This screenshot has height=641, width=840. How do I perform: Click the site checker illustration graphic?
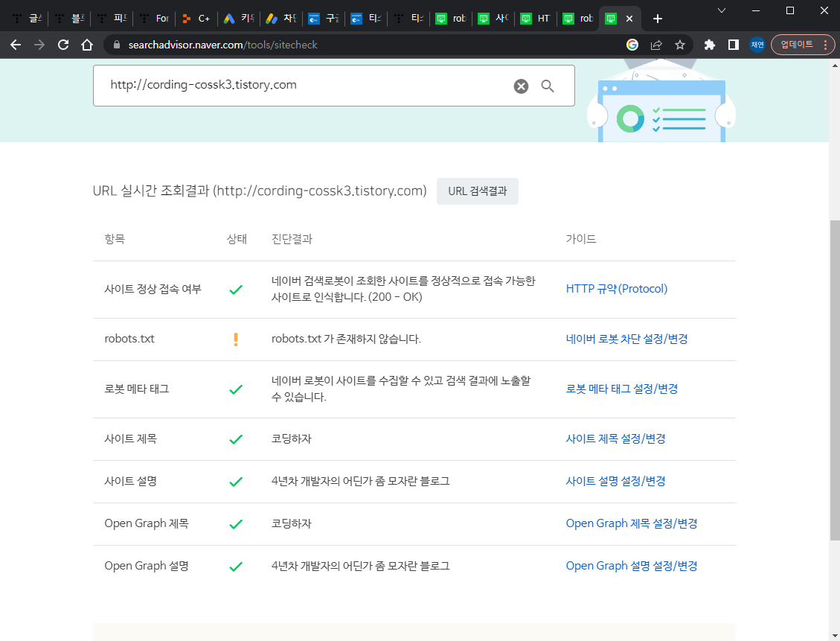pos(661,101)
